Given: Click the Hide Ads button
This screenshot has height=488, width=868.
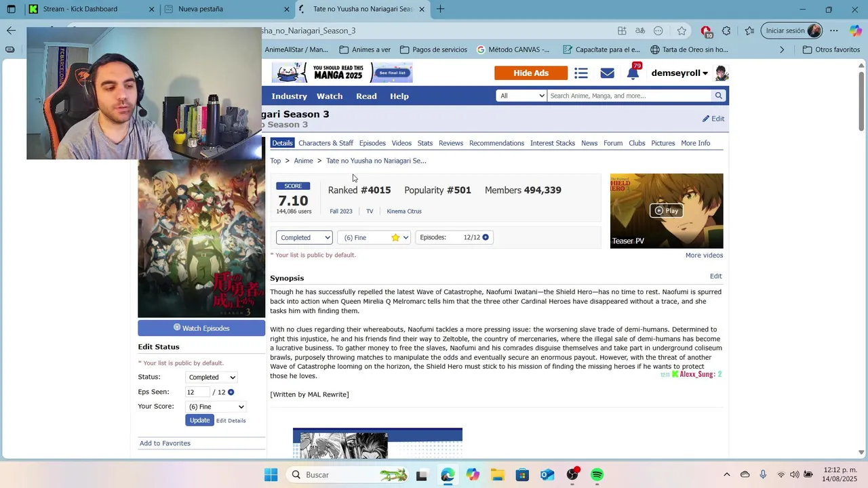Looking at the screenshot, I should tap(531, 73).
